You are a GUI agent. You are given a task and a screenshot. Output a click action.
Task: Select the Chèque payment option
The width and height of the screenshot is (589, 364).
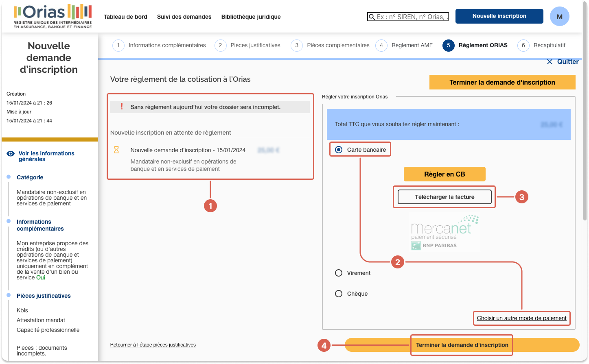[338, 293]
